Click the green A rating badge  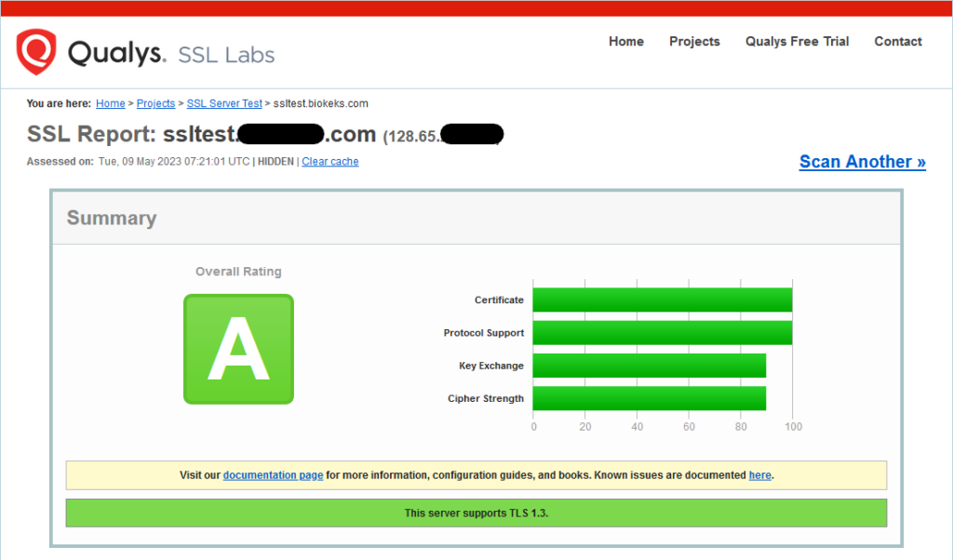(238, 349)
